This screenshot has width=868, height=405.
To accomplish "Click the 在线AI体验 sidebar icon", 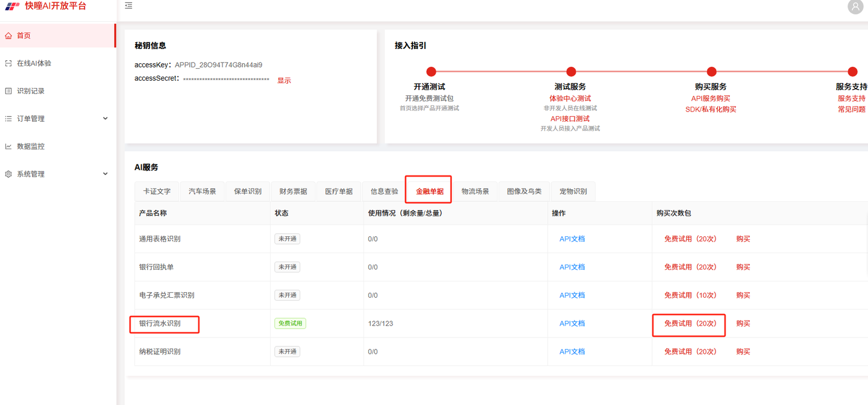I will 8,63.
